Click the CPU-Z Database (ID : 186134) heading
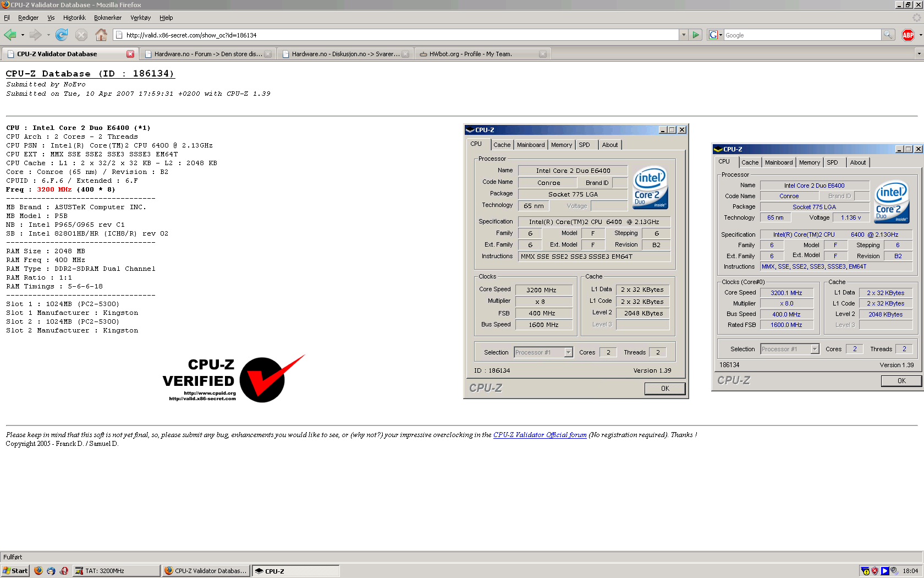Image resolution: width=924 pixels, height=578 pixels. 90,74
